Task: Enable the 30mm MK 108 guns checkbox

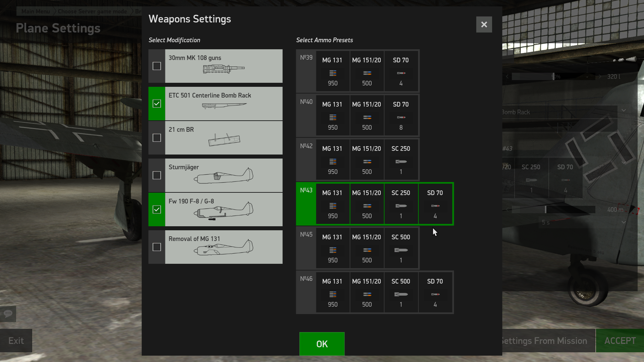Action: pyautogui.click(x=157, y=66)
